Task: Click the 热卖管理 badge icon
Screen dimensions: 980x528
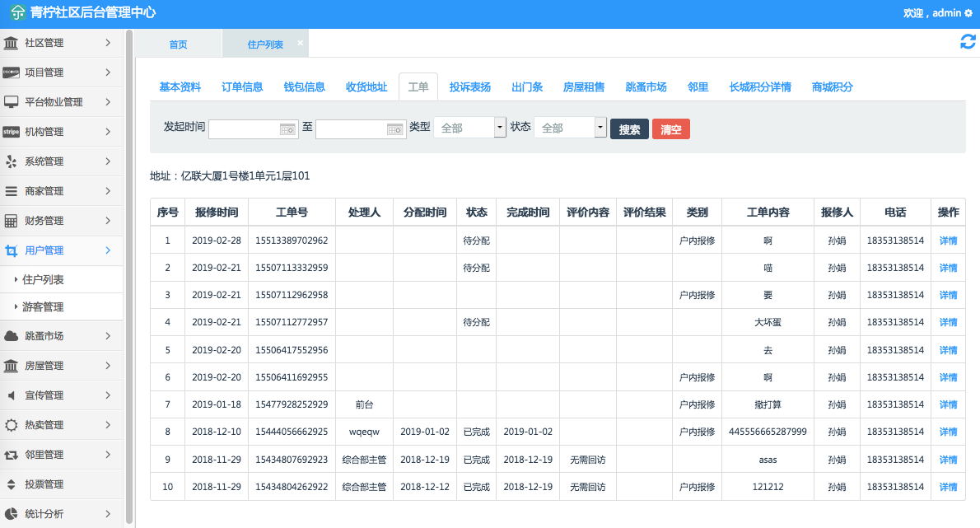Action: click(x=11, y=425)
